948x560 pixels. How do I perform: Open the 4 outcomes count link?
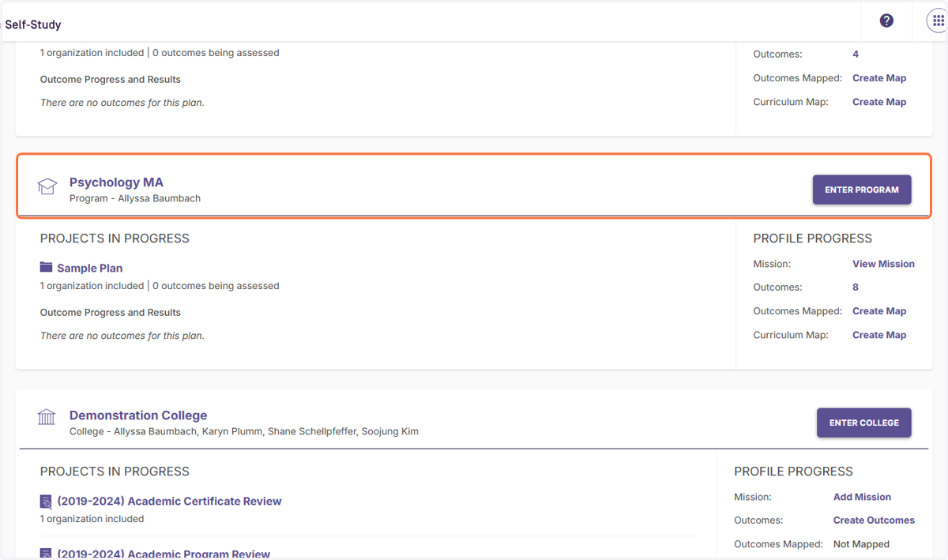[x=856, y=54]
